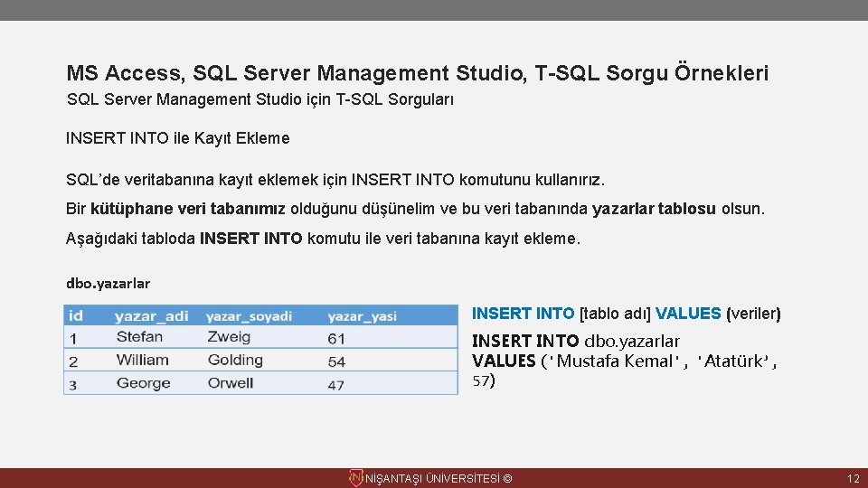
Task: Click the value '57)' in the query
Action: (x=484, y=380)
